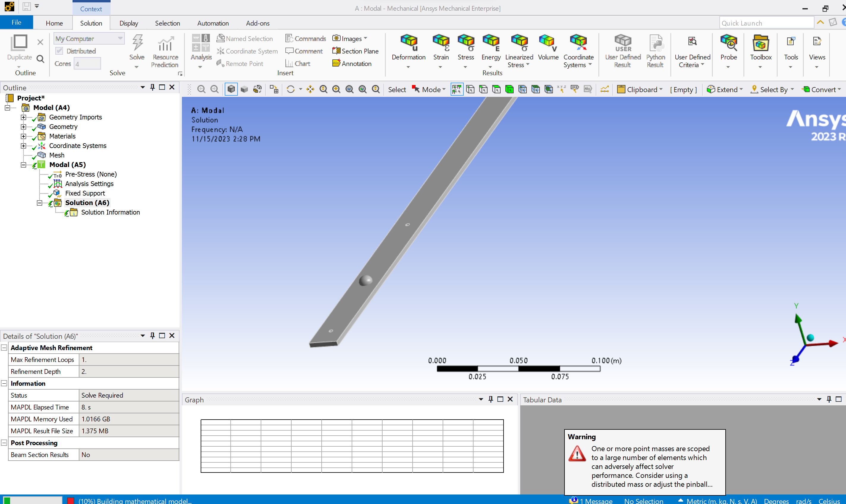The width and height of the screenshot is (846, 504).
Task: Insert a Section Plane
Action: 355,51
